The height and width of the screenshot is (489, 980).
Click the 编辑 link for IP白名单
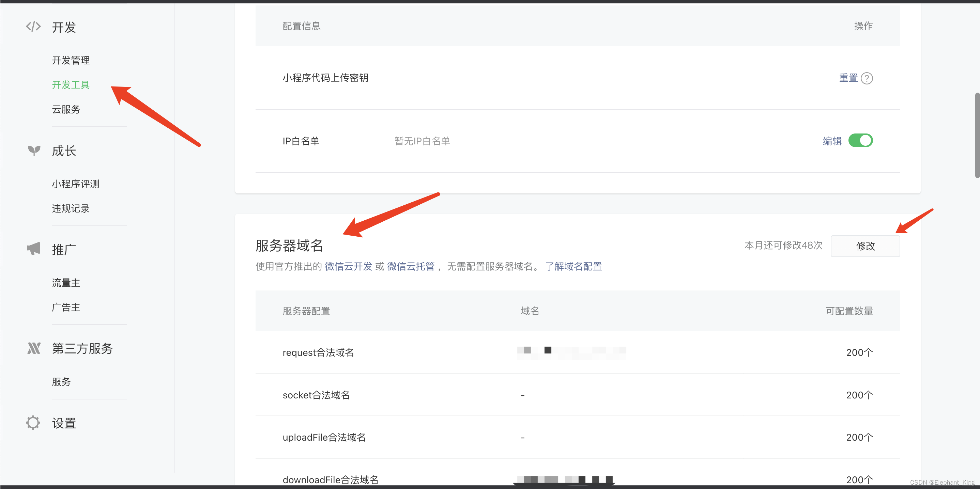click(x=832, y=141)
